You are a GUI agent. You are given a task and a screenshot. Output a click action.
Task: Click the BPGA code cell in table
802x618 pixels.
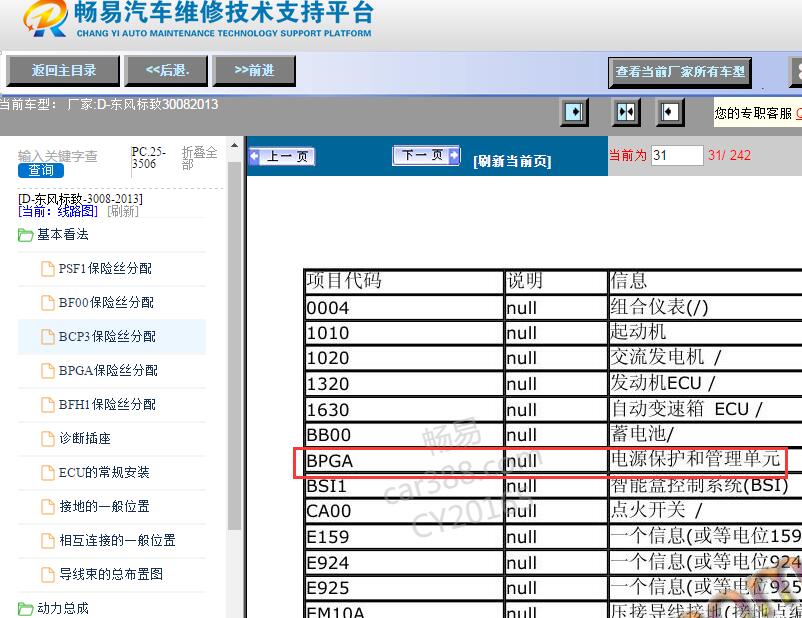click(x=404, y=461)
